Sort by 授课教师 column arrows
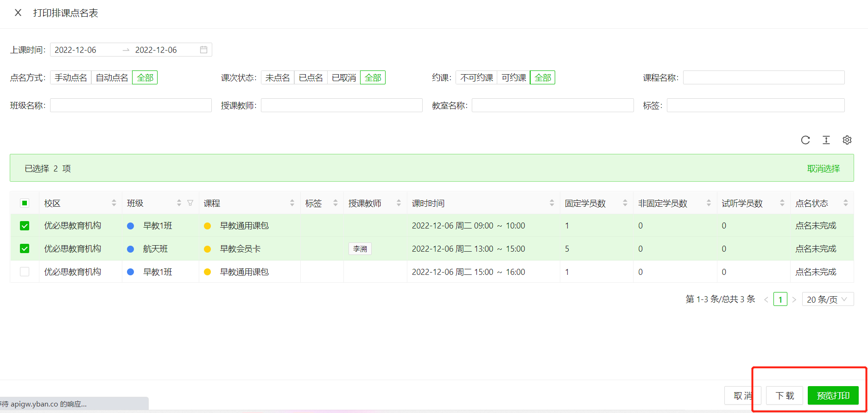Image resolution: width=868 pixels, height=413 pixels. point(399,203)
